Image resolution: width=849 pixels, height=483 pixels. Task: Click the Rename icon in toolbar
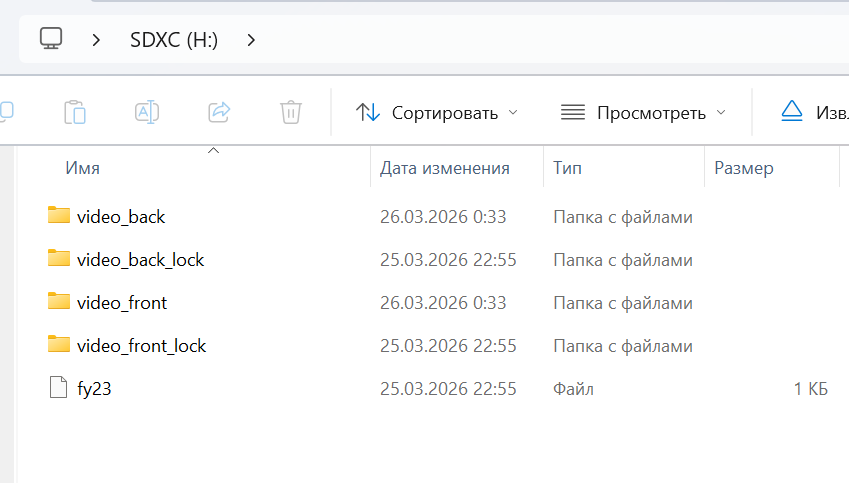click(147, 112)
